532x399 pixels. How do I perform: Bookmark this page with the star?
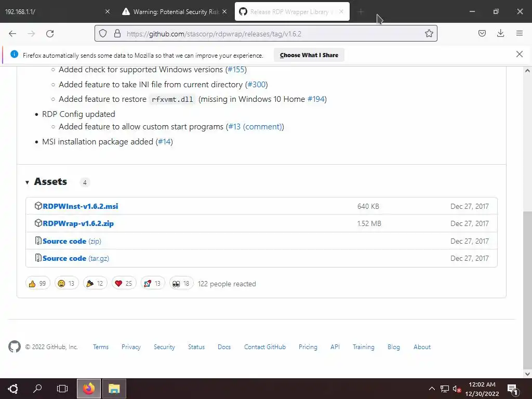point(429,34)
